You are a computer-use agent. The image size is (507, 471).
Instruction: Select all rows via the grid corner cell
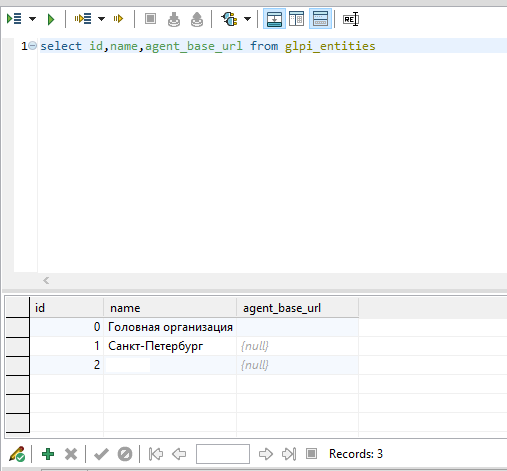tap(17, 307)
